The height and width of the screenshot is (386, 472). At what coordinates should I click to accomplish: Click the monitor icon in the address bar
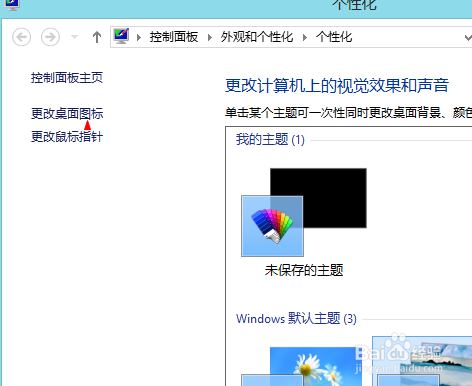coord(121,36)
